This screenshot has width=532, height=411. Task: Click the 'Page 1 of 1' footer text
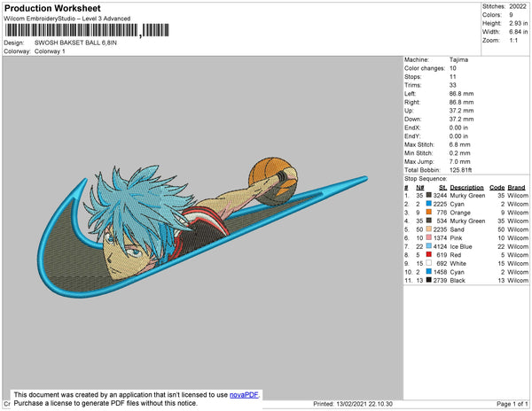point(512,404)
